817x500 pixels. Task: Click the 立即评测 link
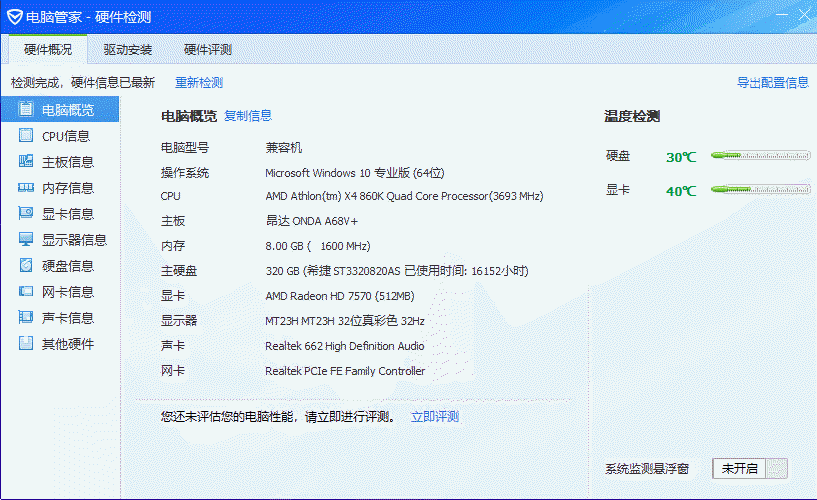tap(435, 417)
